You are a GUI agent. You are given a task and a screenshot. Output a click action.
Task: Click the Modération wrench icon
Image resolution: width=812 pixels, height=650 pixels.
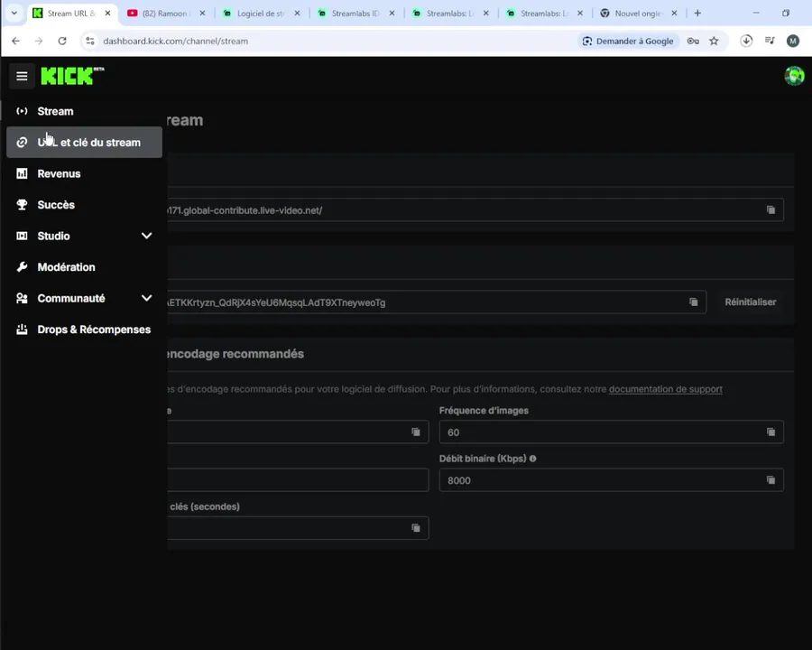click(x=22, y=267)
